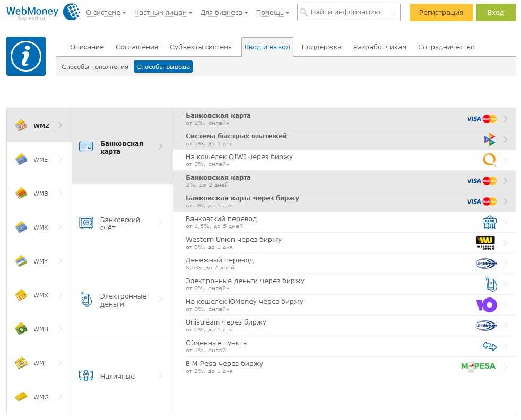Click the Найти информацию search field
Image resolution: width=521 pixels, height=420 pixels.
click(x=345, y=12)
